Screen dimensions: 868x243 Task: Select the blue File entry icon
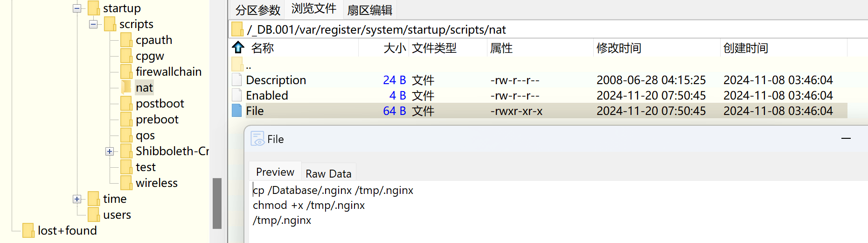click(x=237, y=111)
